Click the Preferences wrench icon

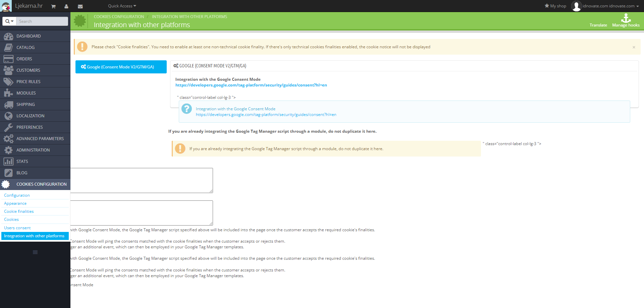[8, 127]
